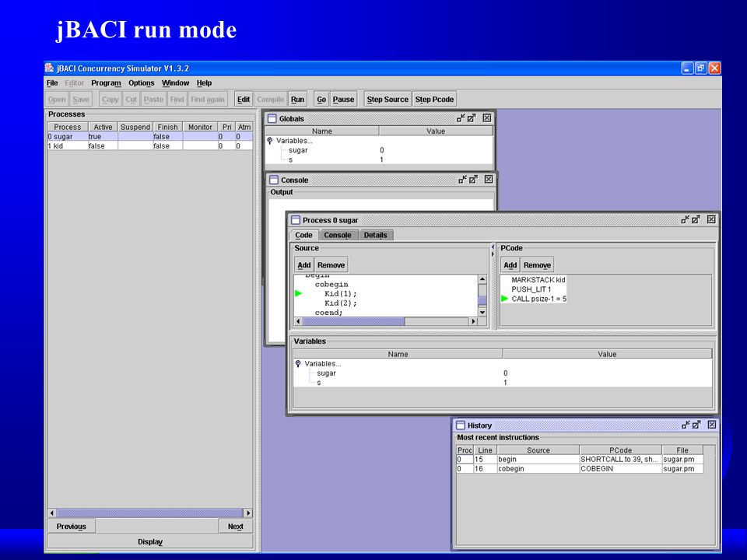Click the Active column header in Processes
Screen dimensions: 747x560
point(103,127)
